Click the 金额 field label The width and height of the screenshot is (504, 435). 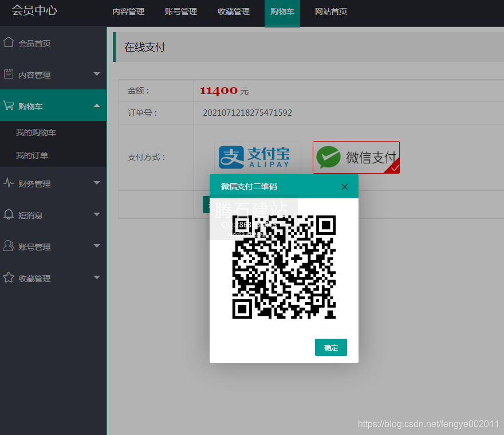139,91
